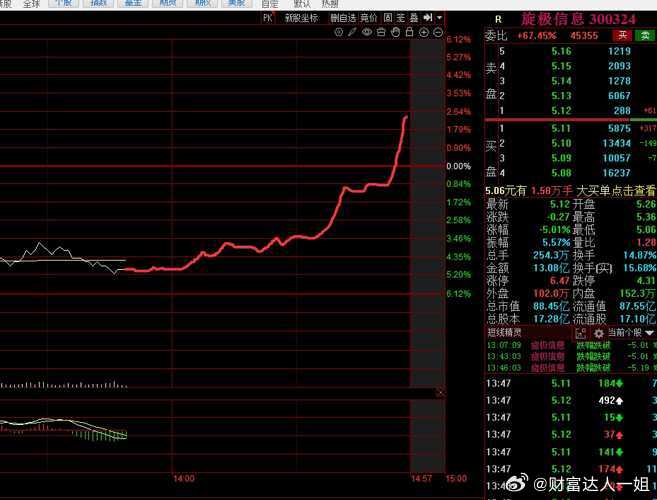
Task: Click sell level 1 price 5.12
Action: click(x=561, y=111)
